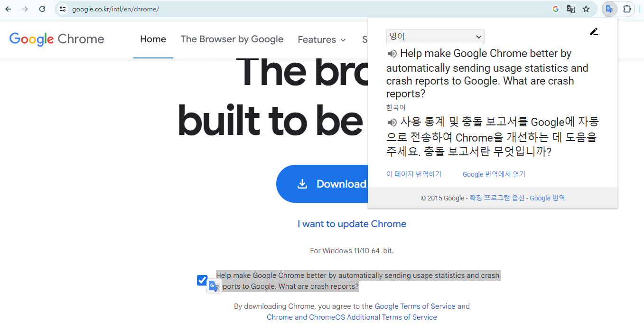
Task: Click the Google Translate extension toolbar icon
Action: coord(609,9)
